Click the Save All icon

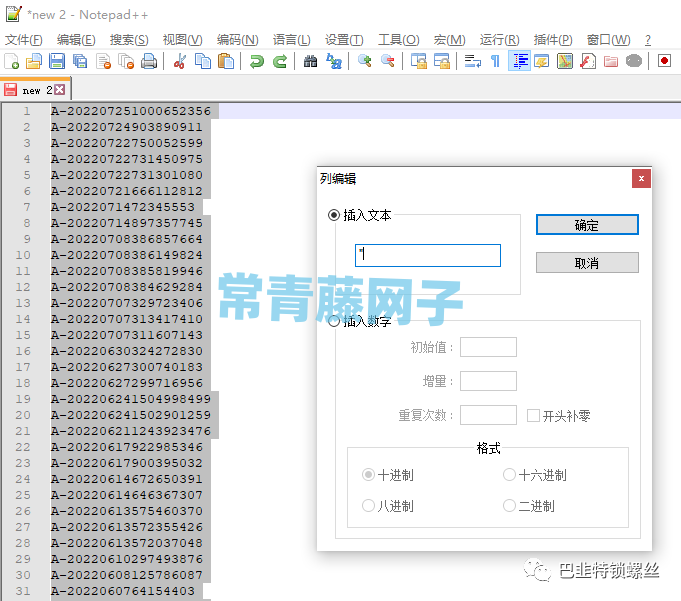click(x=80, y=61)
